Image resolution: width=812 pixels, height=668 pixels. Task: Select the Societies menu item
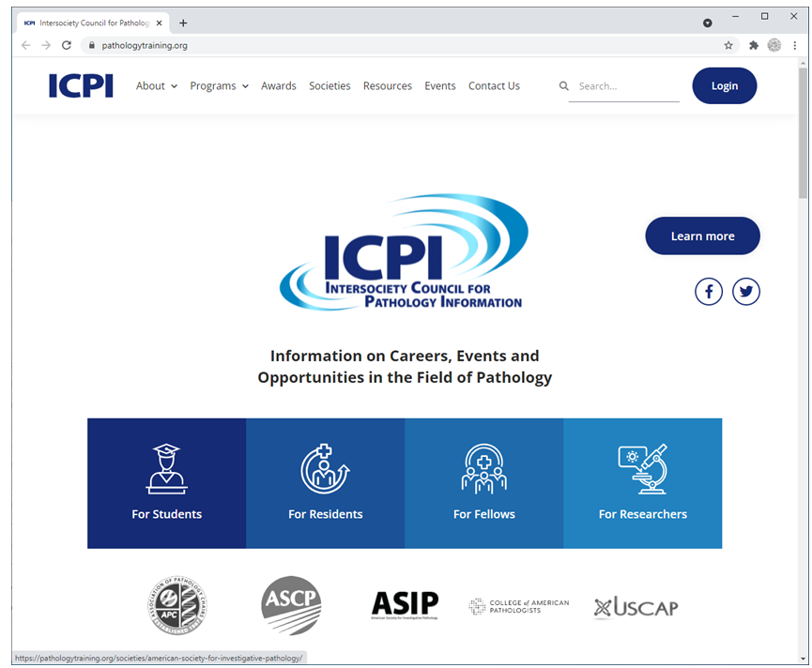(x=329, y=85)
